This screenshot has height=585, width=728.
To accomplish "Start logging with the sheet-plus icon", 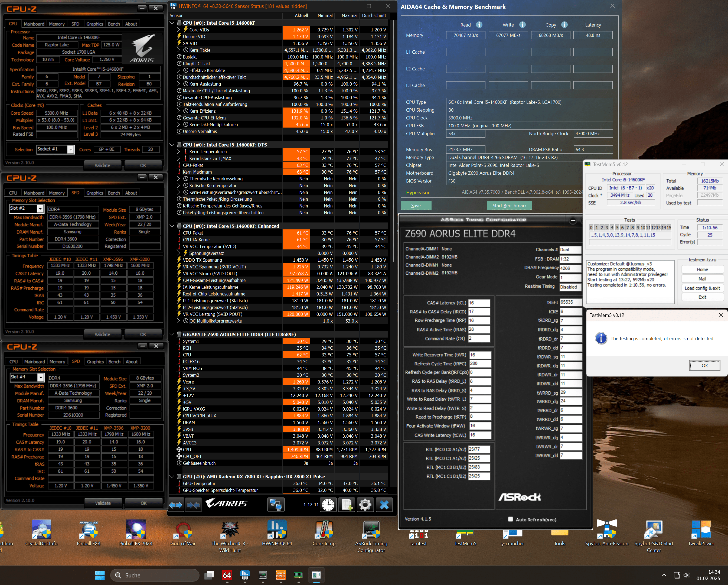I will pos(347,505).
